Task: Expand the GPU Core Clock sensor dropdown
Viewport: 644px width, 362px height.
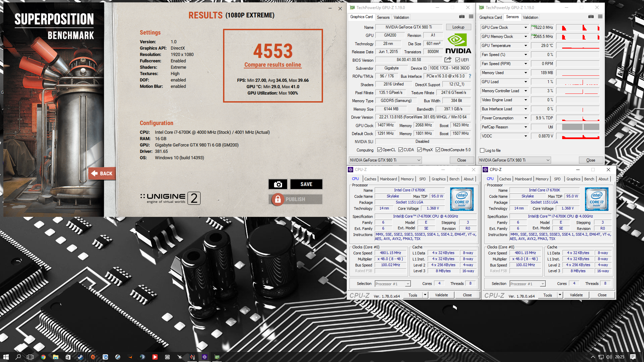Action: (x=526, y=27)
